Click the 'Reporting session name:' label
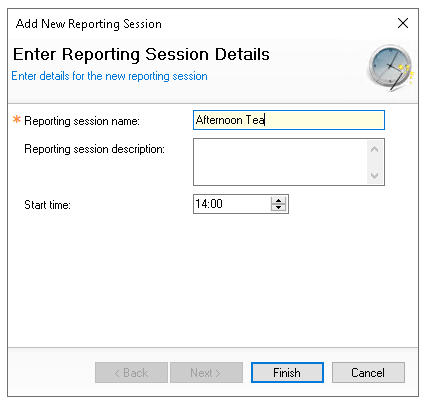This screenshot has width=423, height=402. (82, 121)
